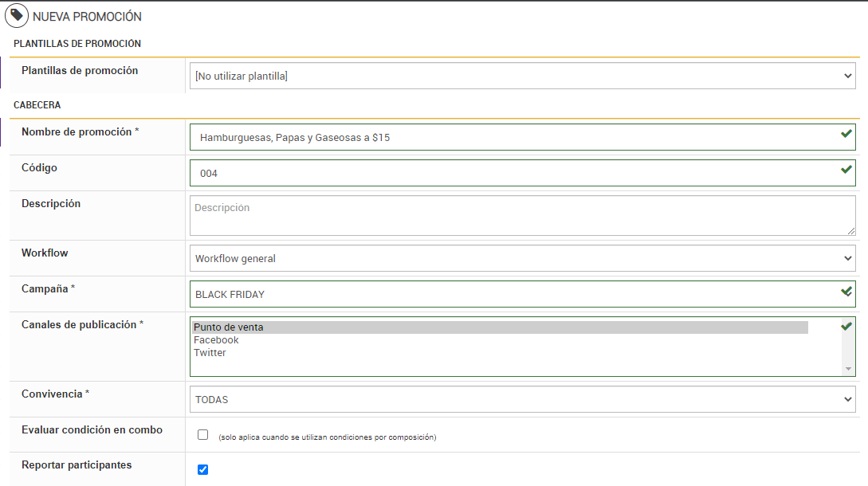The width and height of the screenshot is (868, 486).
Task: Click the green checkmark in Campaña field
Action: [x=846, y=292]
